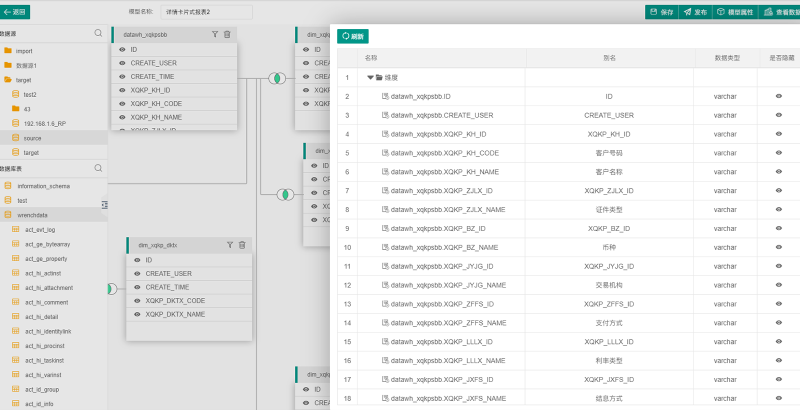Click the 查看数据 view data button

pos(780,12)
